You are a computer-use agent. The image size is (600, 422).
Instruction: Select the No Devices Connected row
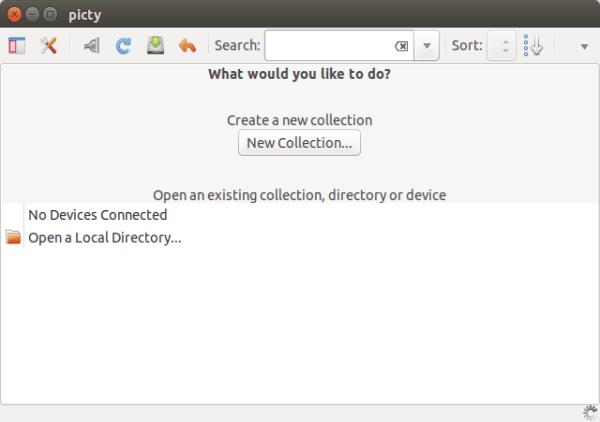(97, 214)
